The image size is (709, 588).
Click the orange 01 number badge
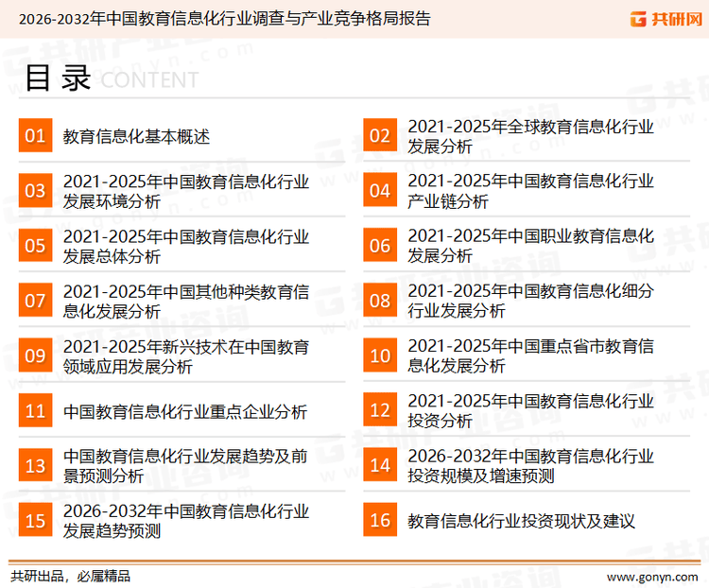[35, 136]
